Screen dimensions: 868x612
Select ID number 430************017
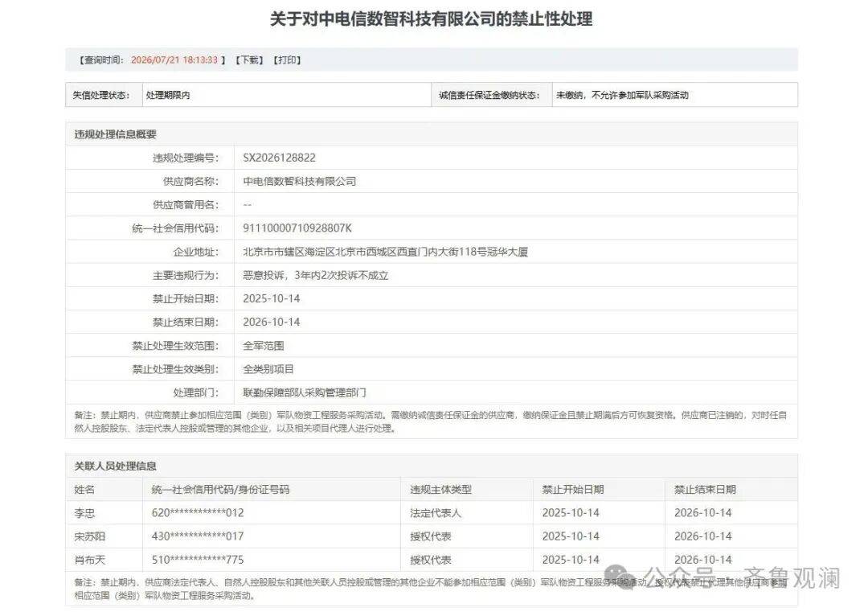[198, 536]
